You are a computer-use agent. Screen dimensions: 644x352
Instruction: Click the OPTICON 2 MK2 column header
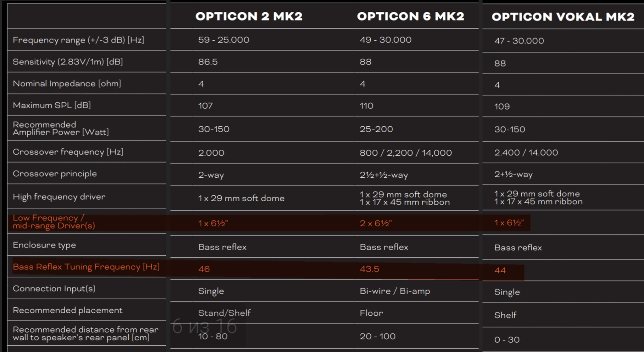[249, 16]
